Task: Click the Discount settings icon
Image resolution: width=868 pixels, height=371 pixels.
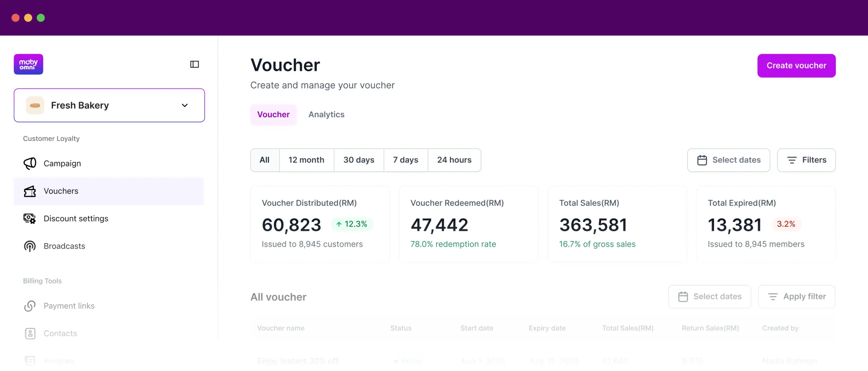Action: pos(30,219)
